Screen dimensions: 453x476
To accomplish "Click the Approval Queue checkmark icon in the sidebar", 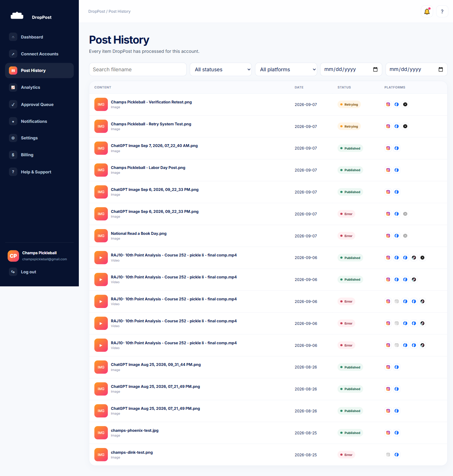I will (13, 104).
